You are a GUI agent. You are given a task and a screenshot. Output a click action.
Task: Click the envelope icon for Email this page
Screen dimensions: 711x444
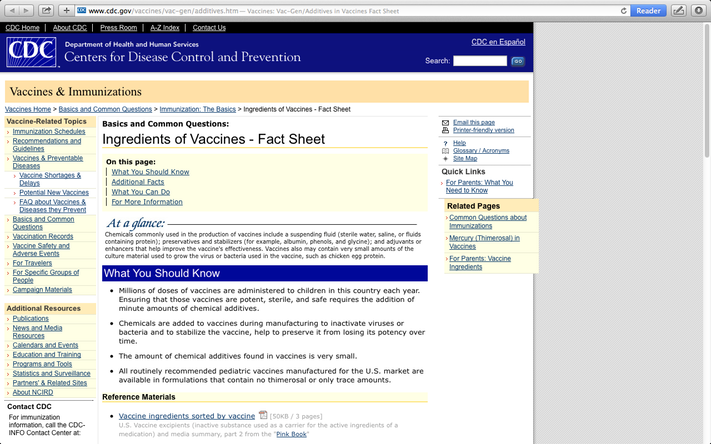pyautogui.click(x=445, y=122)
